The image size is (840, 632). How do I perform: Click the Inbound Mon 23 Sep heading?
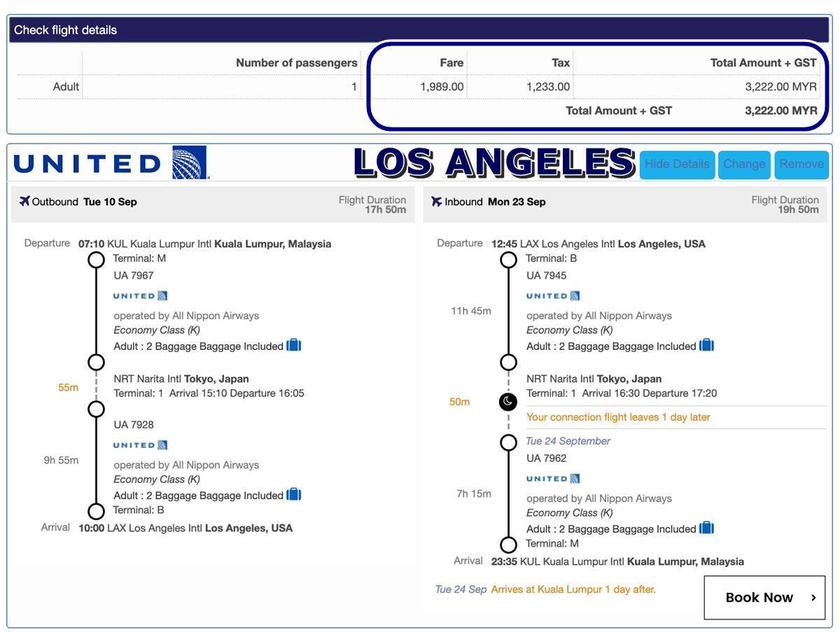(x=495, y=202)
